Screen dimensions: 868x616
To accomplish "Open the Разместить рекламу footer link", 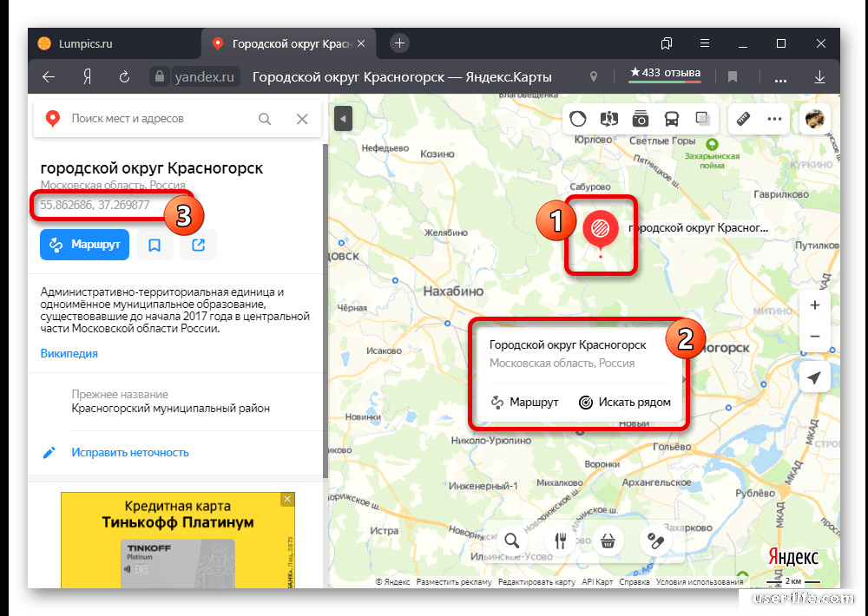I will (454, 581).
